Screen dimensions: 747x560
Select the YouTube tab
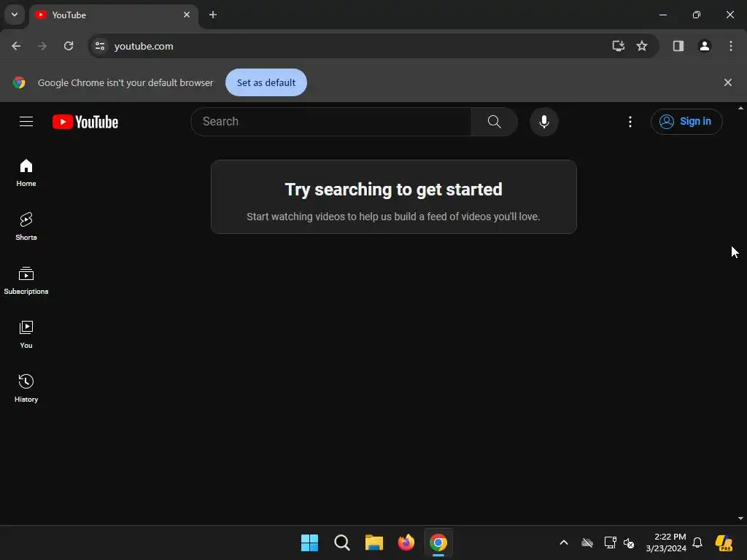pos(113,15)
